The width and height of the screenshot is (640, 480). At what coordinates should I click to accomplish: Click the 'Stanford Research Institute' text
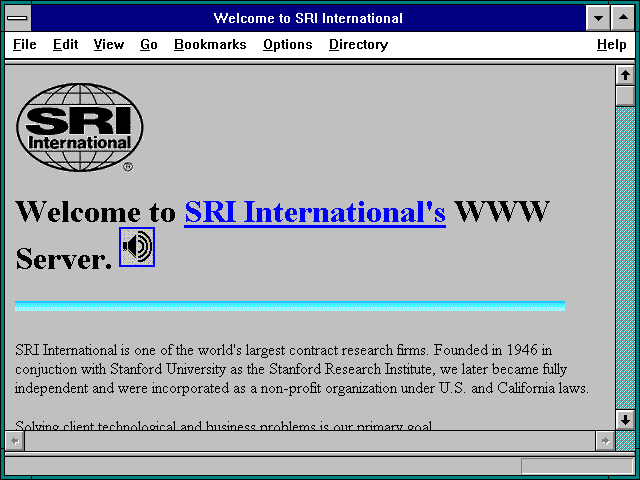point(350,369)
